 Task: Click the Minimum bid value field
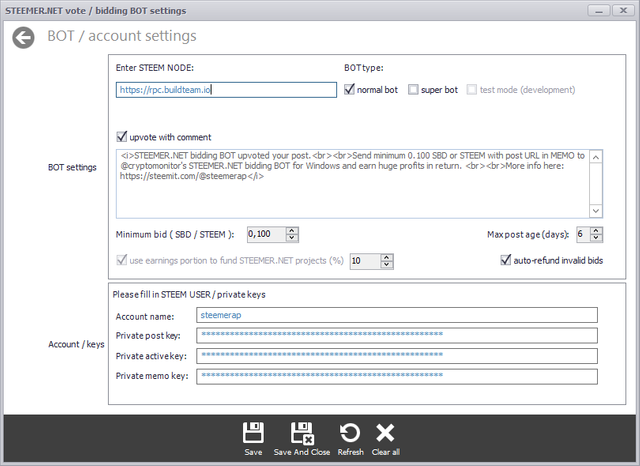(x=267, y=234)
